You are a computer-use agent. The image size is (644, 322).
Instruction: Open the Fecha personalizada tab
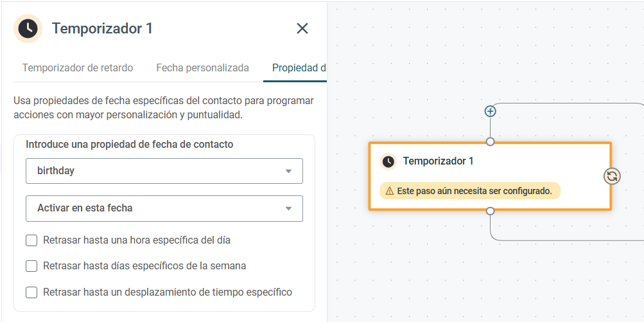click(202, 68)
